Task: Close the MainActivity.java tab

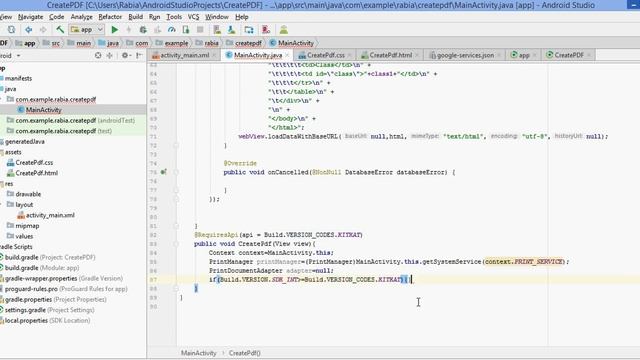Action: (x=288, y=55)
